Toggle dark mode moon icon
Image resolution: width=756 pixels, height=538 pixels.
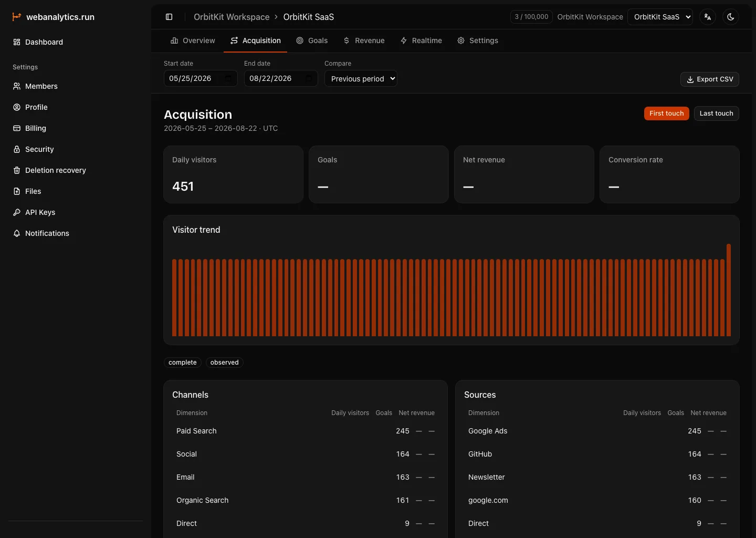(731, 17)
